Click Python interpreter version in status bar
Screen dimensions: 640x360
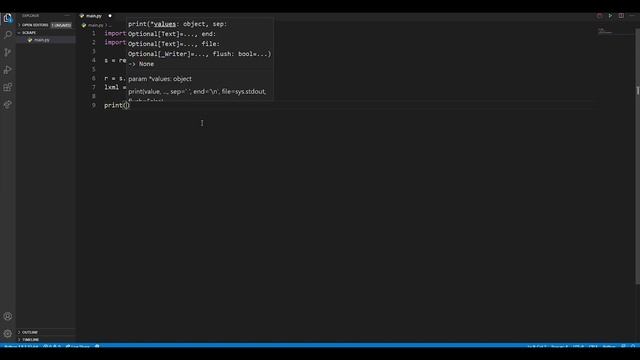[21, 347]
